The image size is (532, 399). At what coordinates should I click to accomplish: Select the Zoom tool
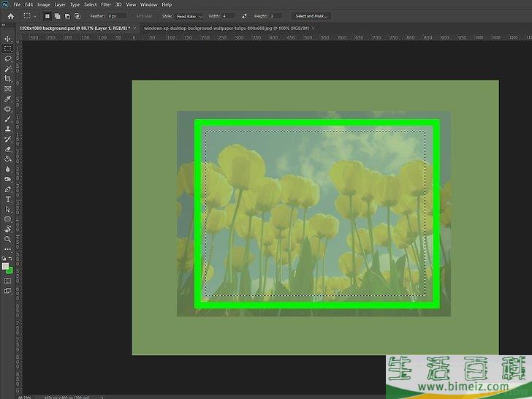tap(8, 239)
